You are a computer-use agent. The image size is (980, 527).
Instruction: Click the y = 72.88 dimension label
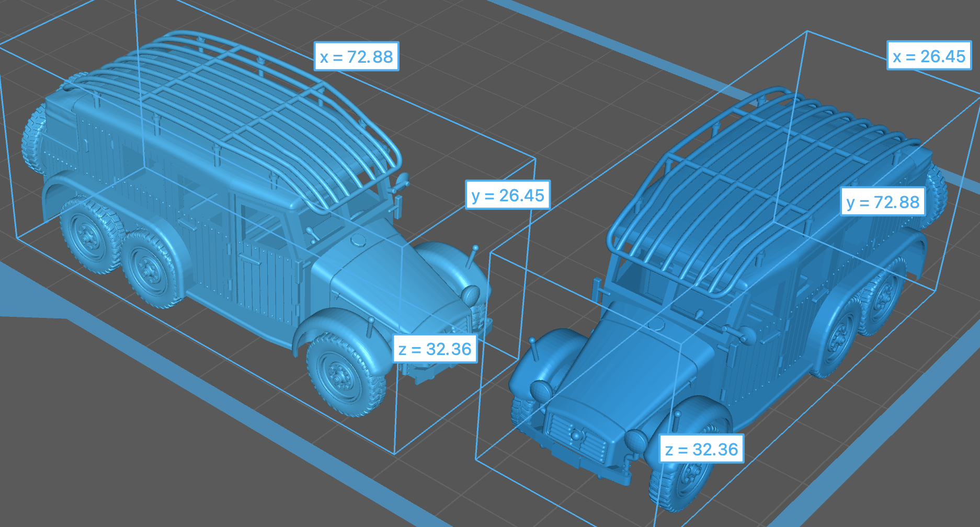coord(882,202)
